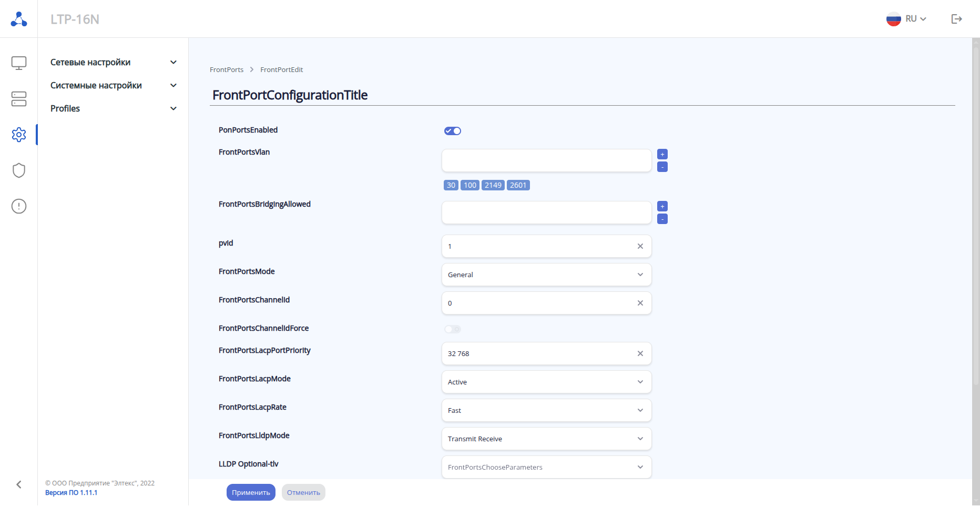Click plus button next to FrontPortsVlan
This screenshot has height=507, width=980.
(662, 154)
